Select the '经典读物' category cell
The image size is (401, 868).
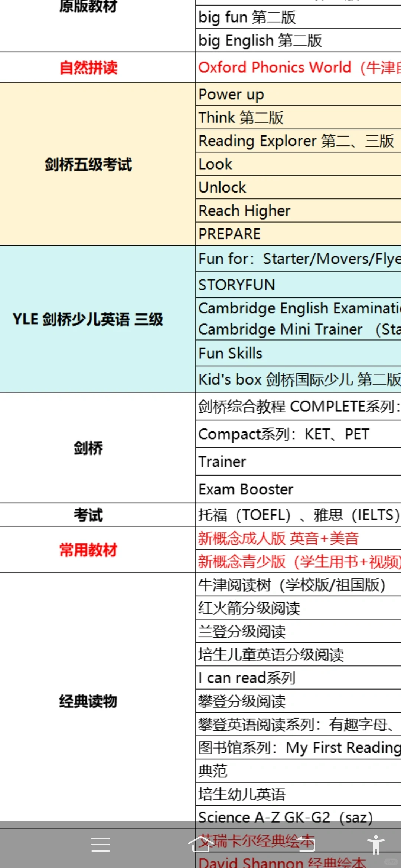coord(98,701)
